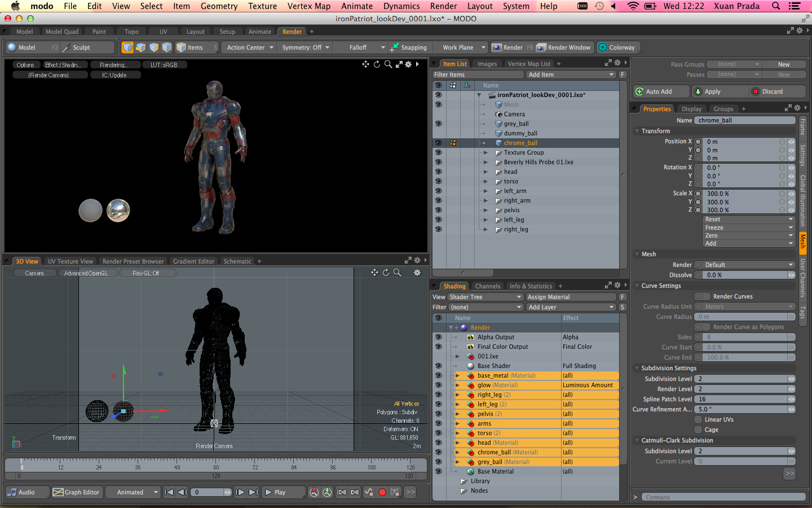Go to previous keyframe icon
Image resolution: width=812 pixels, height=508 pixels.
(x=342, y=492)
